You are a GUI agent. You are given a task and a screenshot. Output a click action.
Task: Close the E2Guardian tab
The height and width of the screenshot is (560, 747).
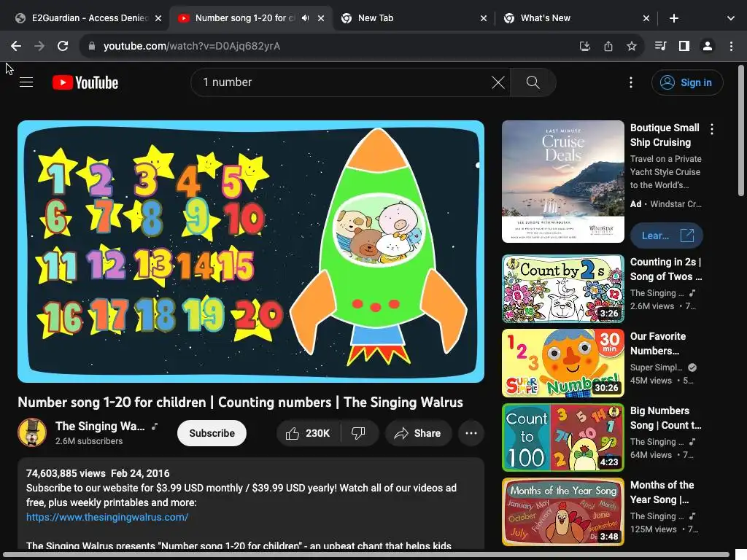158,18
